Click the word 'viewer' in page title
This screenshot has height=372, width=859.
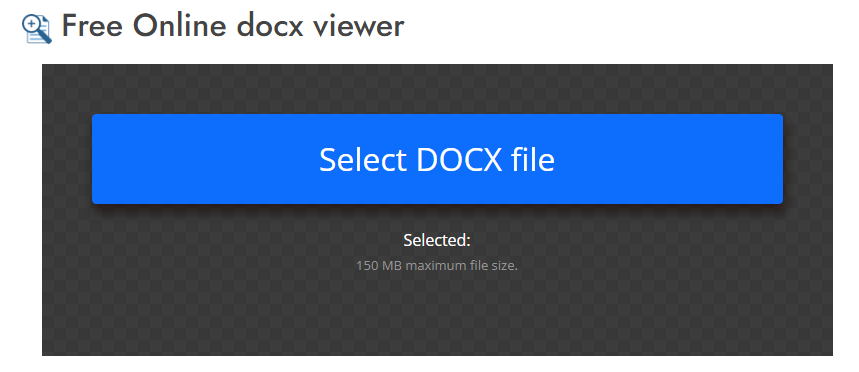(357, 27)
